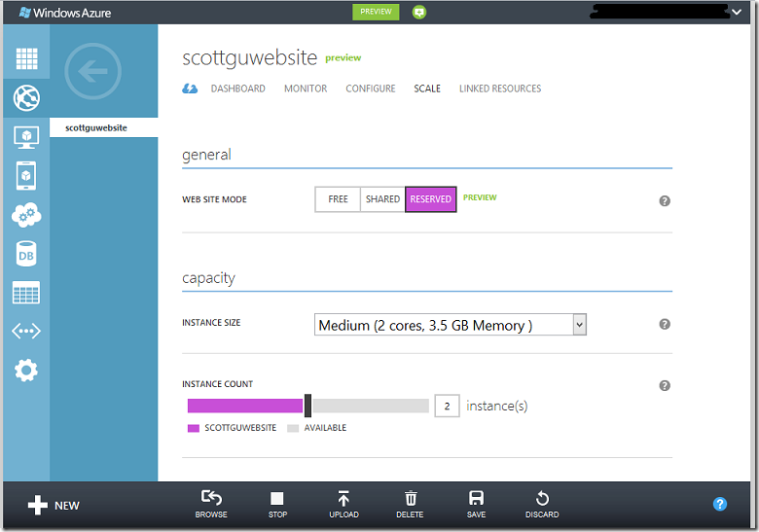Image resolution: width=759 pixels, height=532 pixels.
Task: Show help for Instance Count
Action: pos(665,385)
